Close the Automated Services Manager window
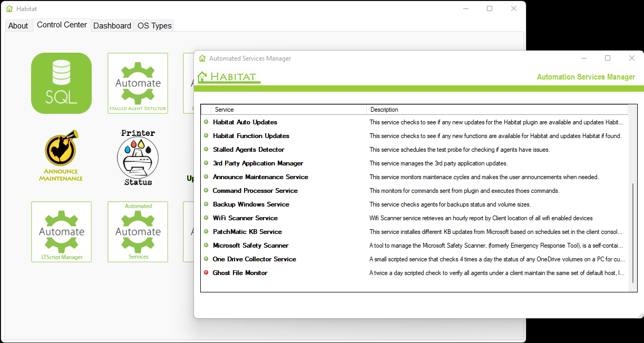The height and width of the screenshot is (343, 644). click(x=632, y=58)
